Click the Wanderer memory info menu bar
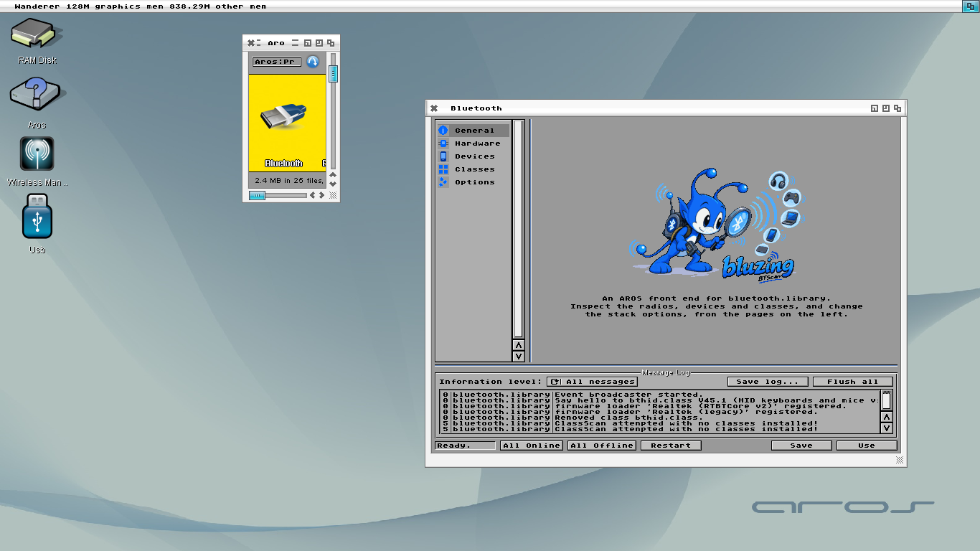 click(x=141, y=6)
